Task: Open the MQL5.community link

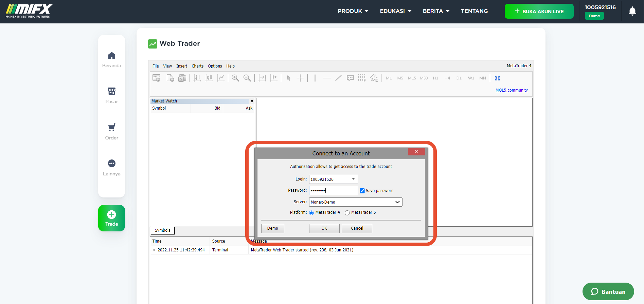Action: coord(512,90)
